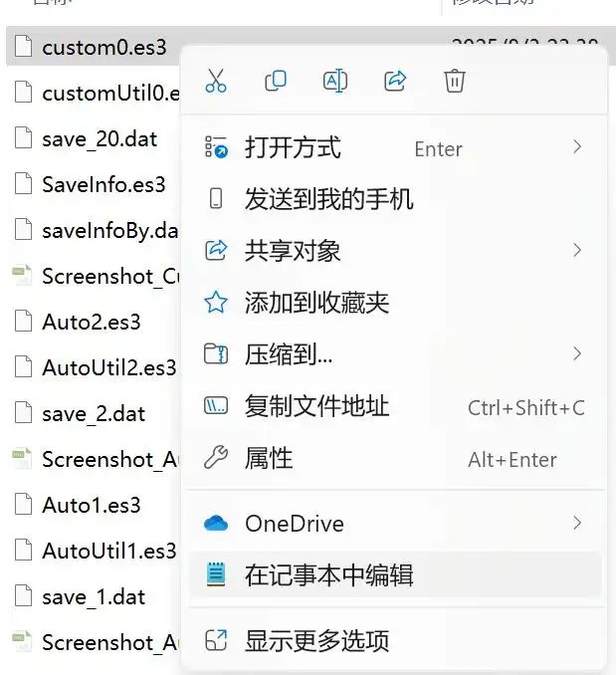This screenshot has width=616, height=675.
Task: Expand the 压缩到... submenu chevron
Action: point(577,353)
